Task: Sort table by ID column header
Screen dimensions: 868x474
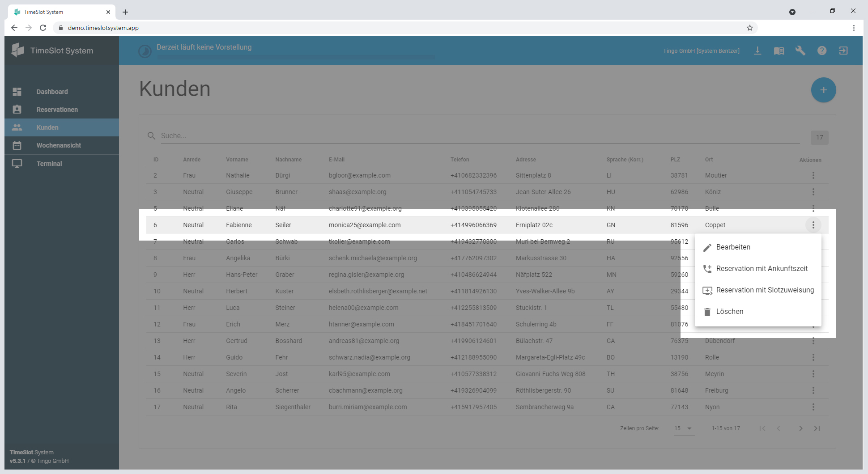Action: 156,160
